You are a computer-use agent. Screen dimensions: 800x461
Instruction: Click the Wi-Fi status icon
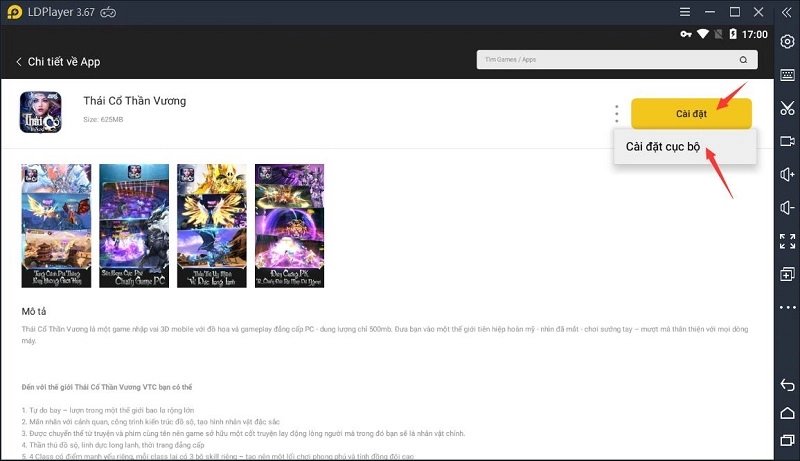703,34
